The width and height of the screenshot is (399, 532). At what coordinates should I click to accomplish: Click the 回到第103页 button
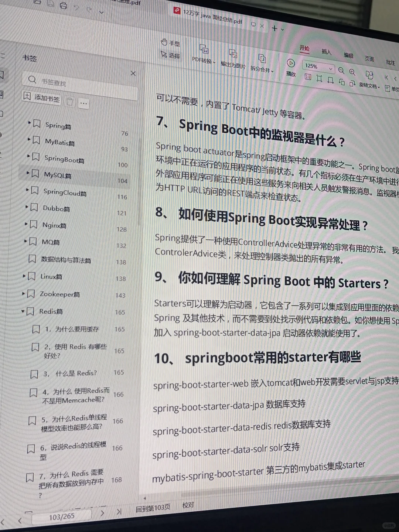153,507
